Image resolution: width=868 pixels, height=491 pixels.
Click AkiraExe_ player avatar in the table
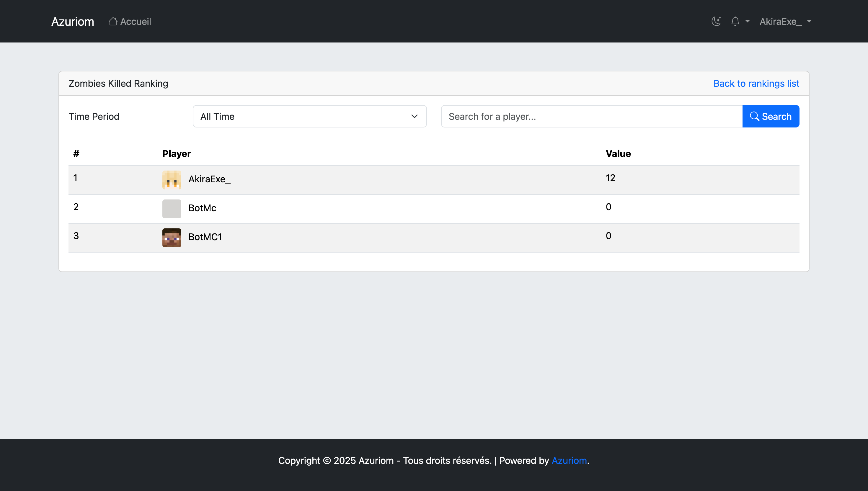pyautogui.click(x=172, y=180)
